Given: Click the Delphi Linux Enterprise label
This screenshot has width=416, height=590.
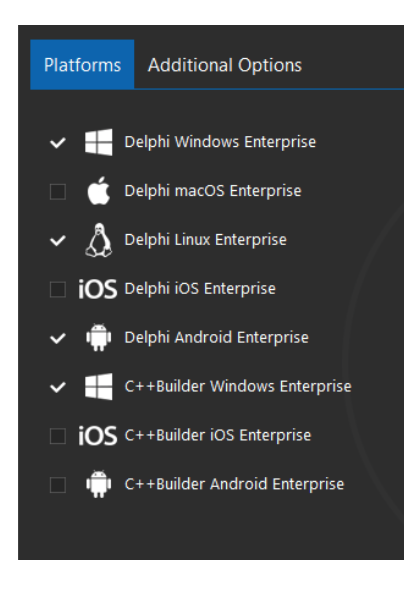Looking at the screenshot, I should click(205, 240).
